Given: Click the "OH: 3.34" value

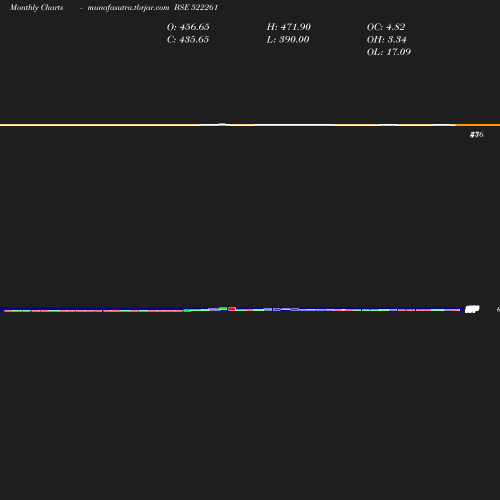Looking at the screenshot, I should [x=387, y=39].
